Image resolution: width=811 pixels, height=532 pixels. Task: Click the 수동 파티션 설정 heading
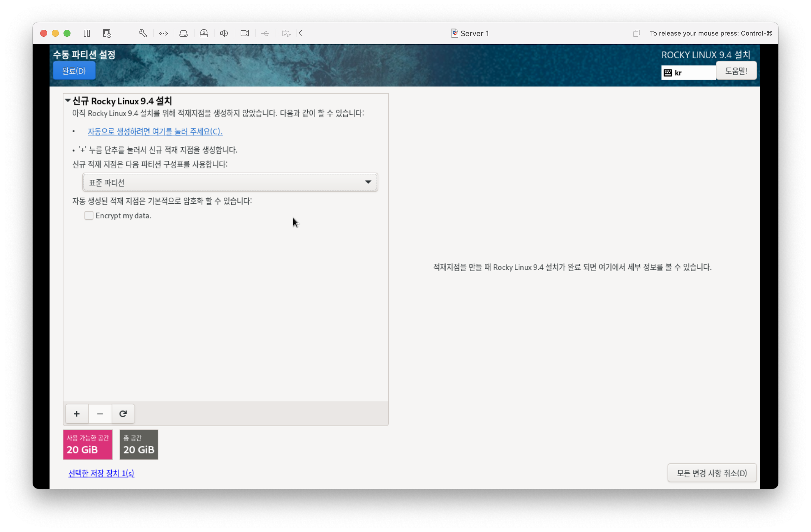[84, 54]
